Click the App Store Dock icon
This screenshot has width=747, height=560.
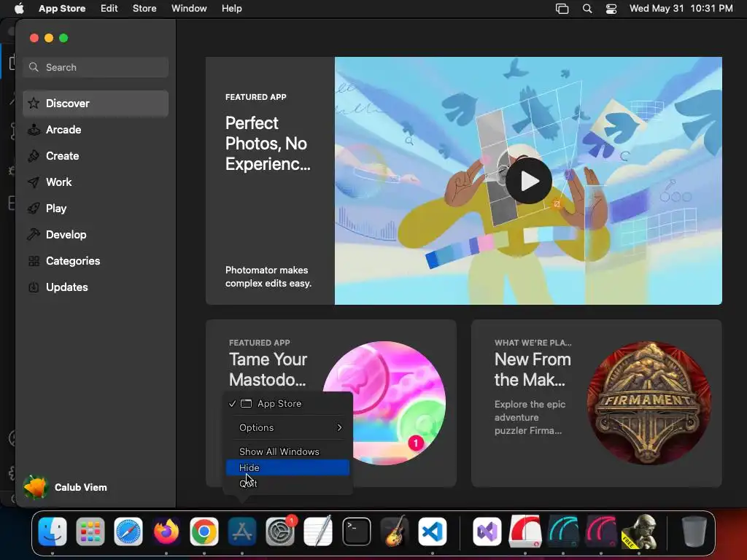(242, 531)
